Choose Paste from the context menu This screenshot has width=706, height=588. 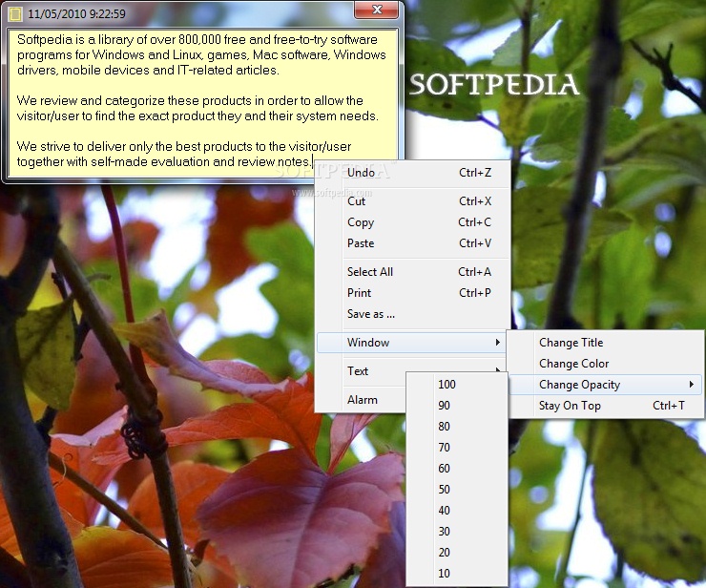coord(412,243)
